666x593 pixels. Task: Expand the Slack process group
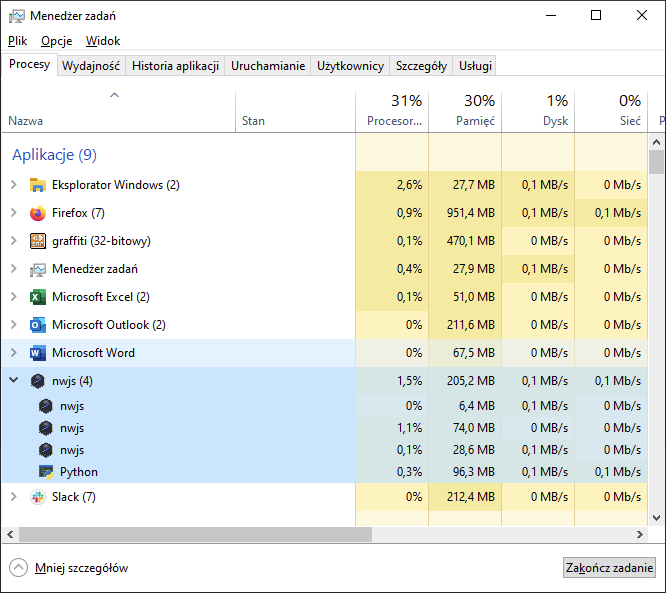click(13, 497)
